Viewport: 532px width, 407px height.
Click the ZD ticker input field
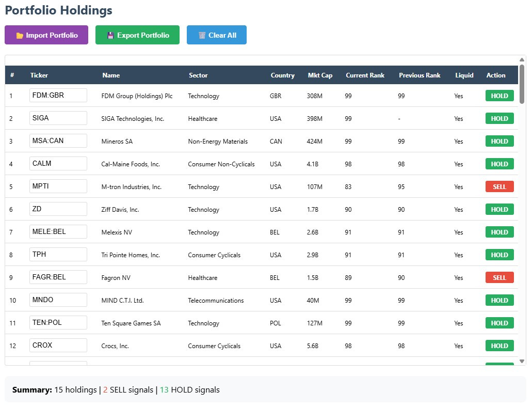(x=58, y=209)
